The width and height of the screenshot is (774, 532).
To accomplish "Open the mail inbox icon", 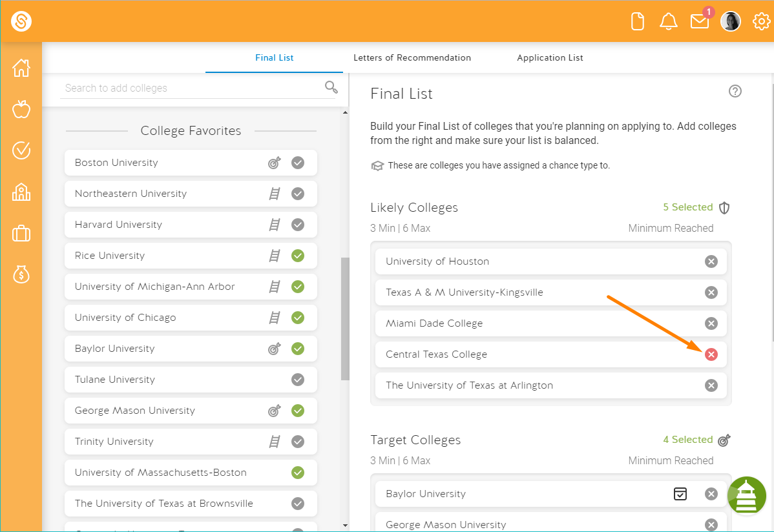I will click(x=700, y=22).
